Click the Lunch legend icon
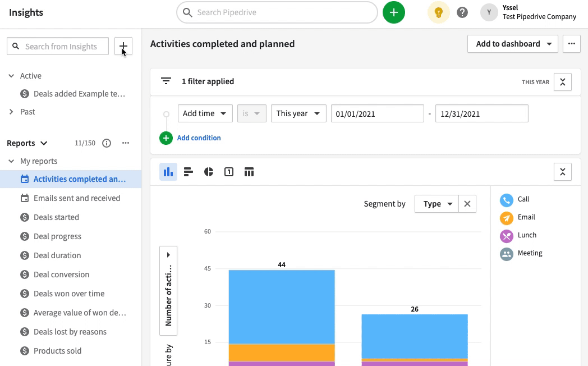This screenshot has height=366, width=588. 506,236
